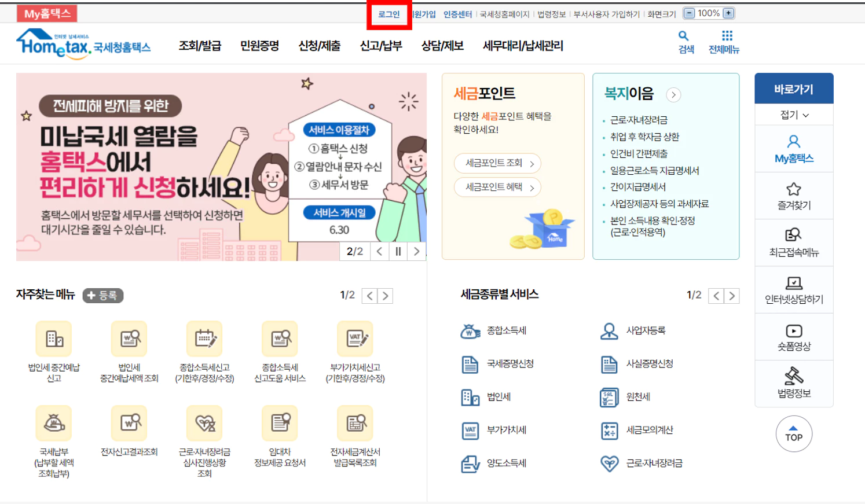Open 종합소득세 신고도움 서비스 icon
The image size is (865, 504).
tap(280, 339)
